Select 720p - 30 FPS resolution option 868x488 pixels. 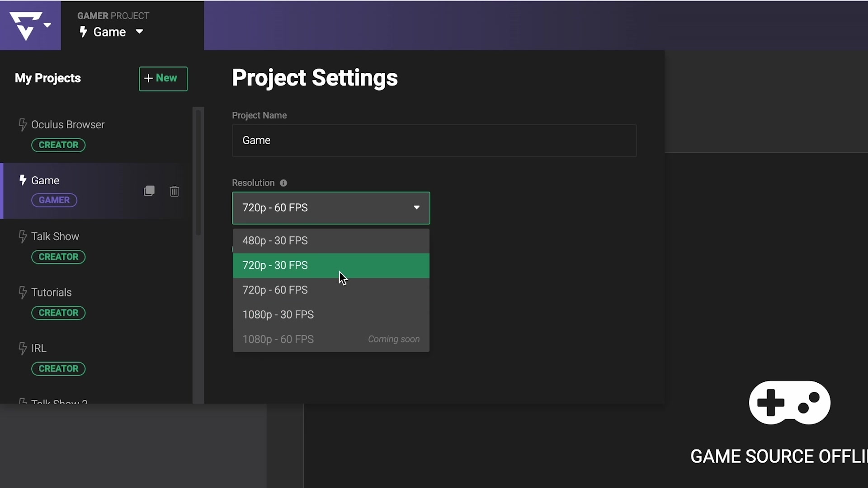pyautogui.click(x=331, y=266)
